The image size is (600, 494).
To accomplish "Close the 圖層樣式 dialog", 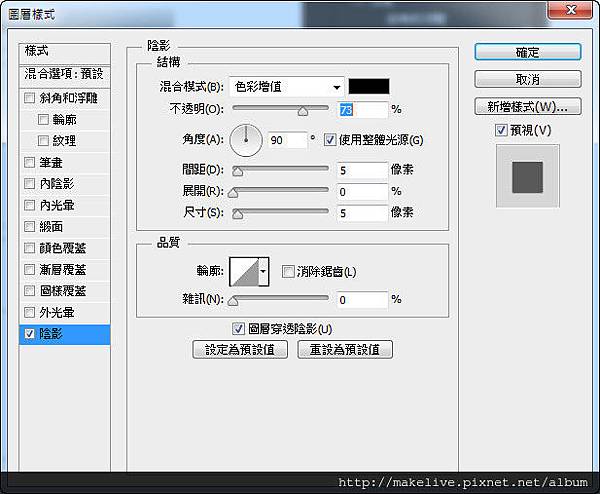I will 571,9.
